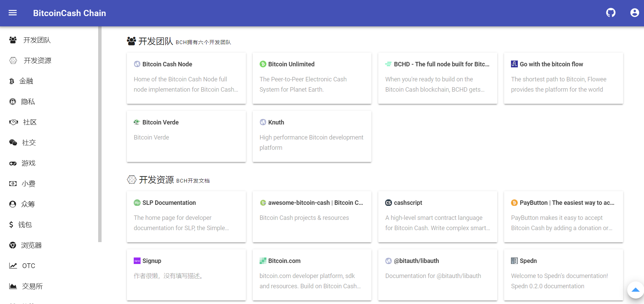Click the PayButton orange logo icon

click(514, 203)
